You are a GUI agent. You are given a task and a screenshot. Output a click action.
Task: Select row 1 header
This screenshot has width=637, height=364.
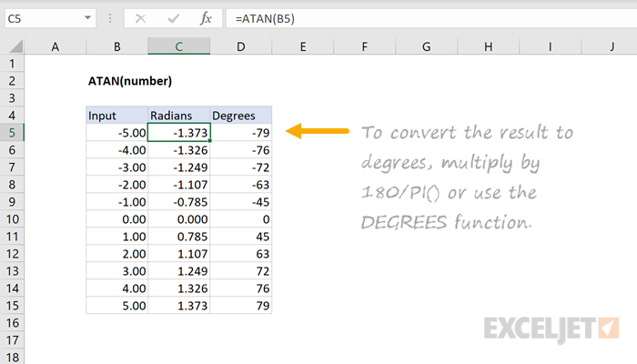[x=12, y=64]
